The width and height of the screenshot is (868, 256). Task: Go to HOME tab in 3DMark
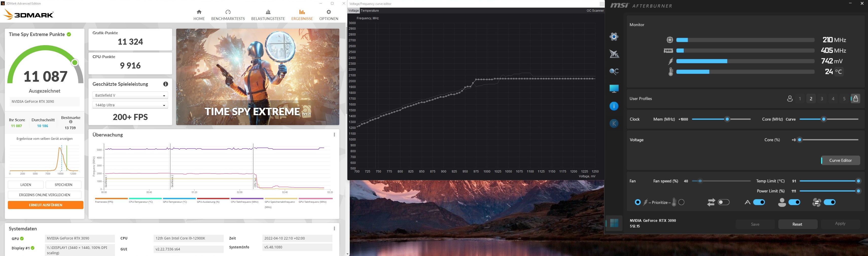[199, 15]
